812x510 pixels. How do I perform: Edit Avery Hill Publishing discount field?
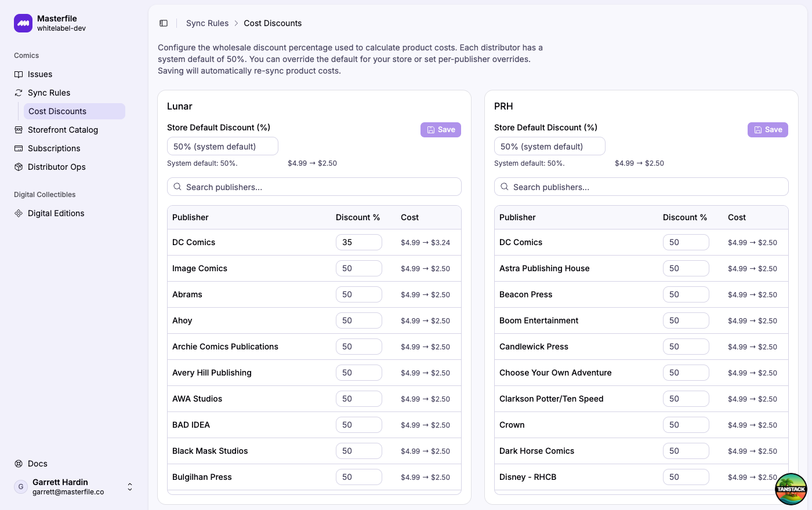pyautogui.click(x=359, y=373)
